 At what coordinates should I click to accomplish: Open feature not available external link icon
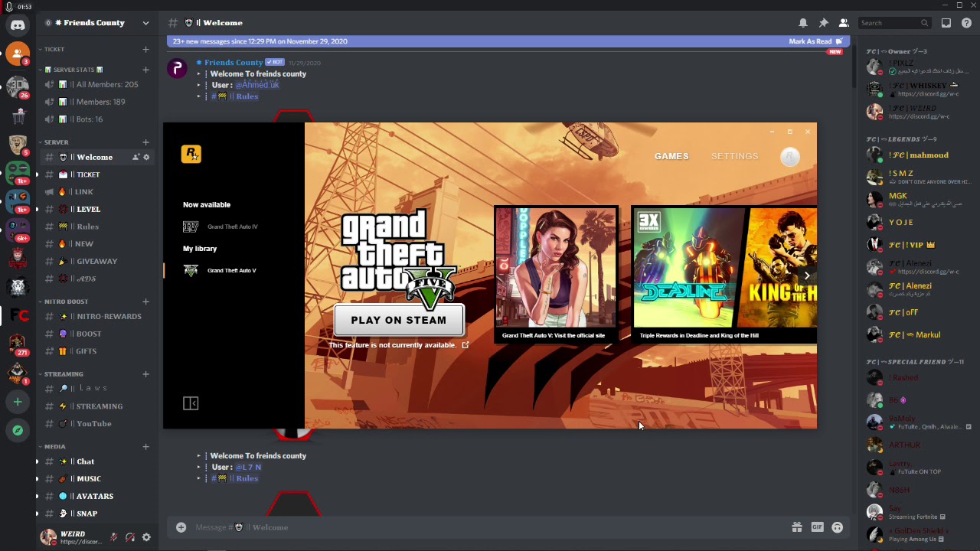(465, 345)
